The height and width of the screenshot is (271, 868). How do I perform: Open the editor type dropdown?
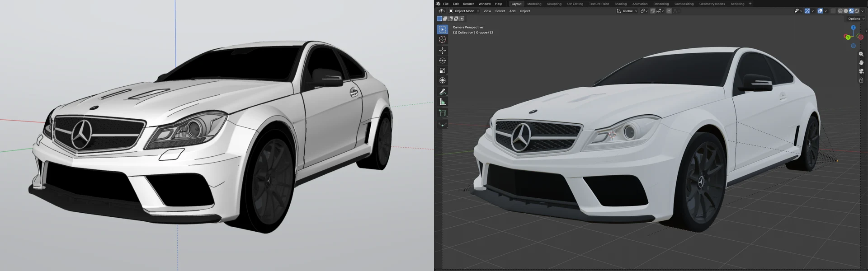pos(442,11)
